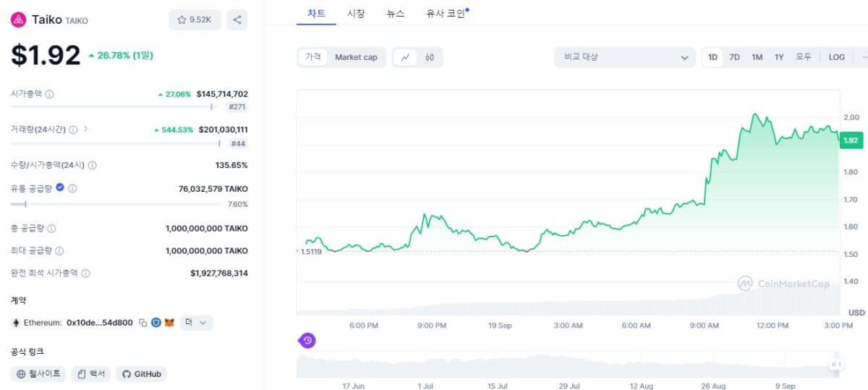
Task: Click the timeline range slider handle
Action: click(x=835, y=365)
